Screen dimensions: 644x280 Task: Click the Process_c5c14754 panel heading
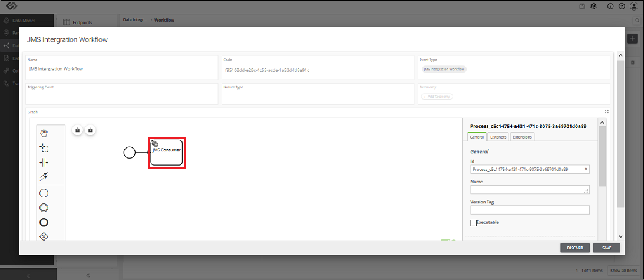coord(528,126)
